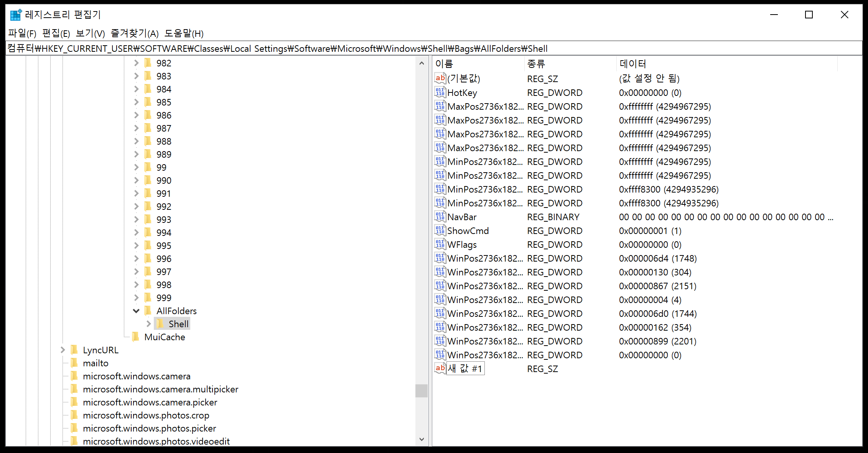Click the AllFolders folder icon
Screen dimensions: 868x453
(148, 311)
